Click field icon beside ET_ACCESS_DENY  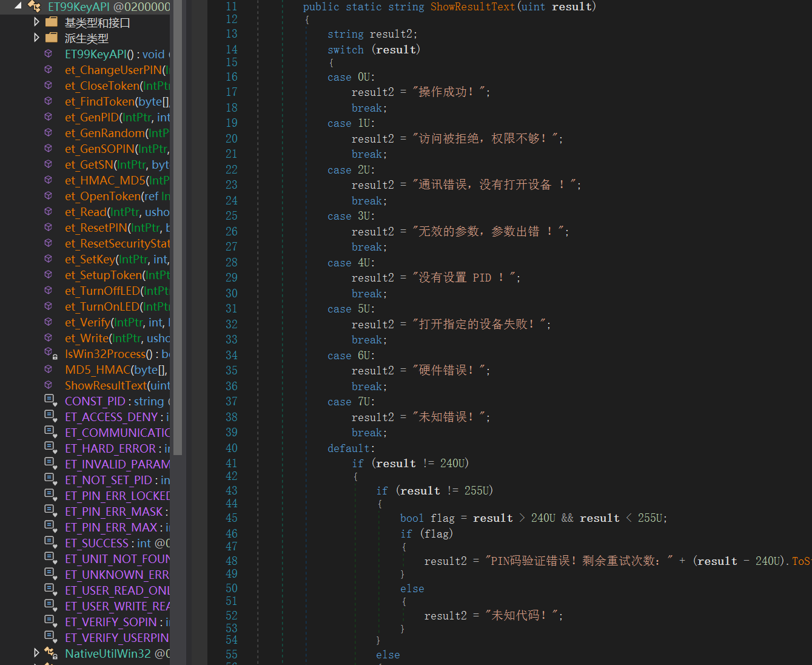pos(50,416)
